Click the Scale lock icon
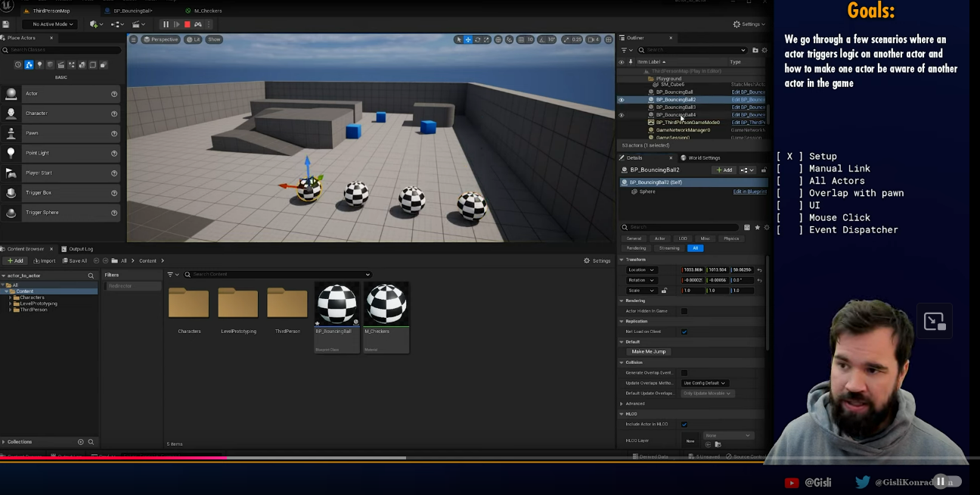 [665, 291]
